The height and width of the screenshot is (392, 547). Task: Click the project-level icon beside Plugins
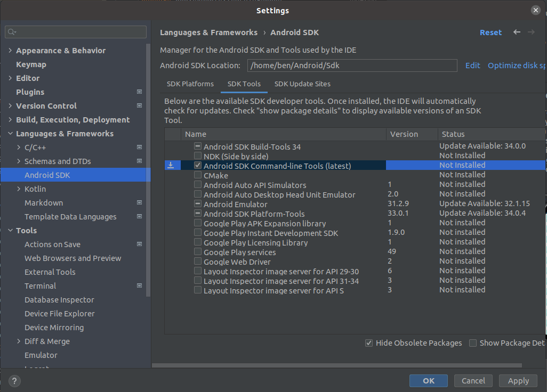click(139, 92)
